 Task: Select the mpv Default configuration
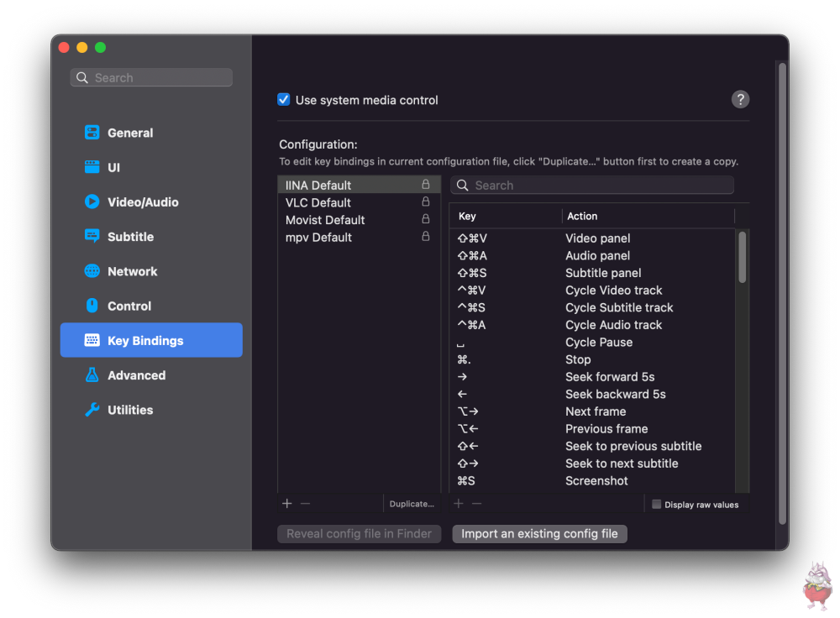coord(359,238)
